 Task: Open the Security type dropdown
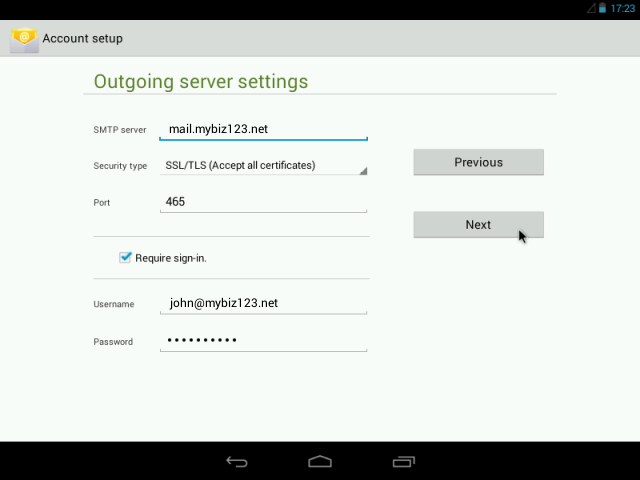click(x=264, y=165)
